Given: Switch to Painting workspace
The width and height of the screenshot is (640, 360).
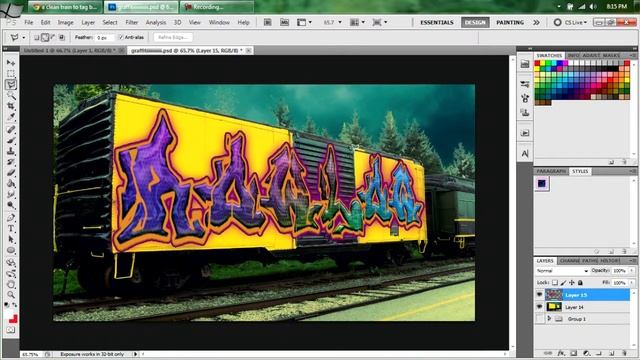Looking at the screenshot, I should (x=510, y=22).
